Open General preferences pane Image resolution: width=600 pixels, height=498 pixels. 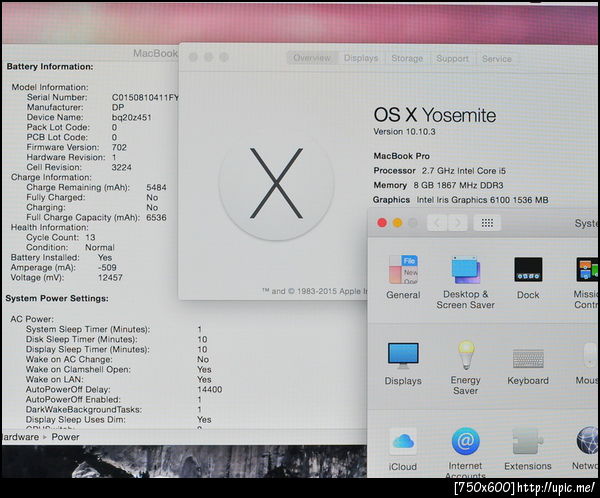click(x=403, y=277)
